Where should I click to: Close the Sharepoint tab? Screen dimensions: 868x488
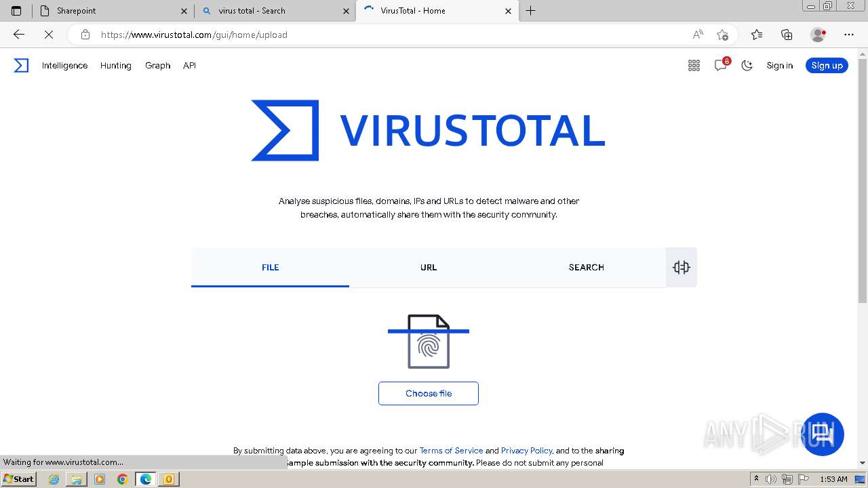pos(184,11)
